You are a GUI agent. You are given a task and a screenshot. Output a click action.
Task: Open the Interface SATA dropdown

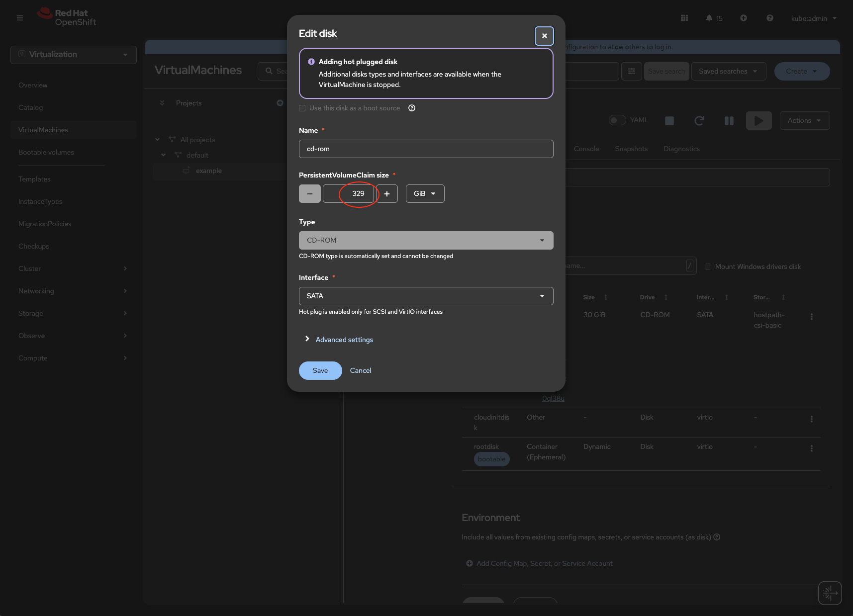pyautogui.click(x=426, y=296)
